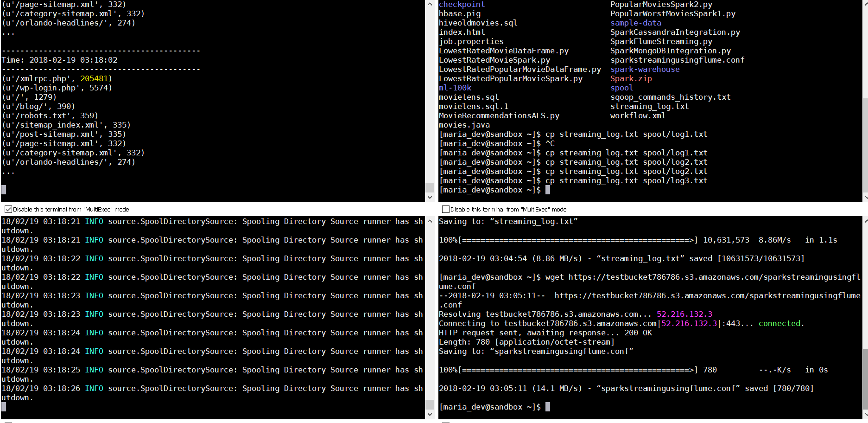
Task: Click 'LowestRatedPopularMovieSpark.py' in the listing
Action: 511,78
